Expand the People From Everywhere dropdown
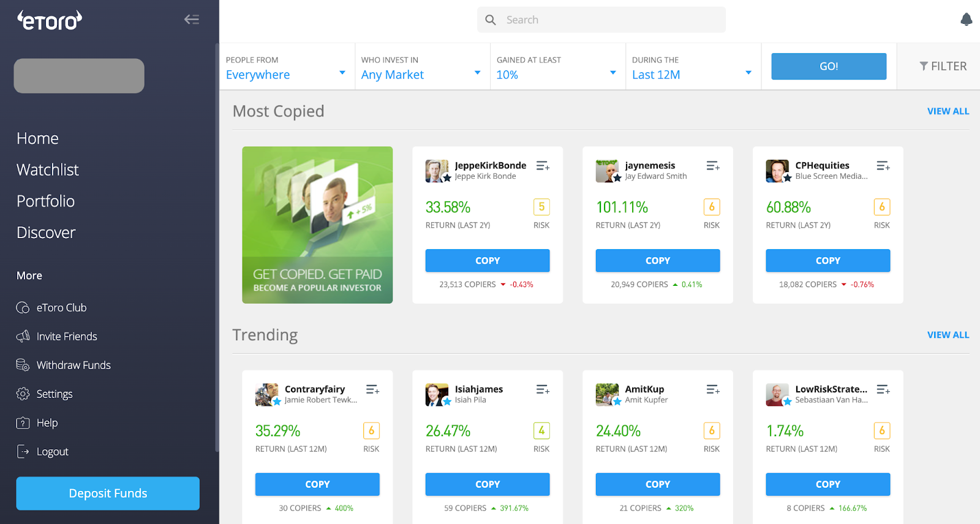Screen dimensions: 980x524 tap(287, 67)
